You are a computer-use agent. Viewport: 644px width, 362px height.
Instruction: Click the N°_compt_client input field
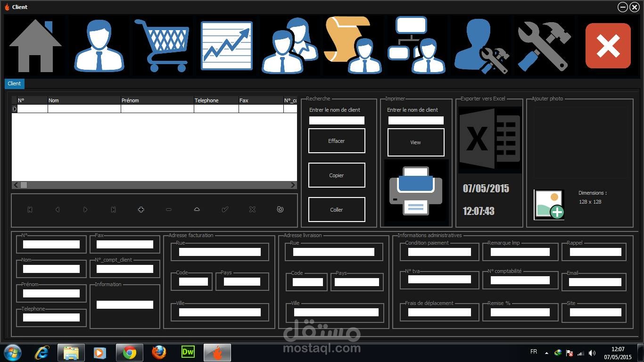click(125, 269)
